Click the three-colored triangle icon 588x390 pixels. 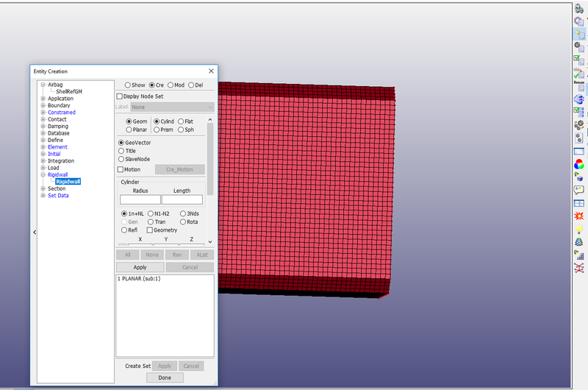[x=579, y=242]
